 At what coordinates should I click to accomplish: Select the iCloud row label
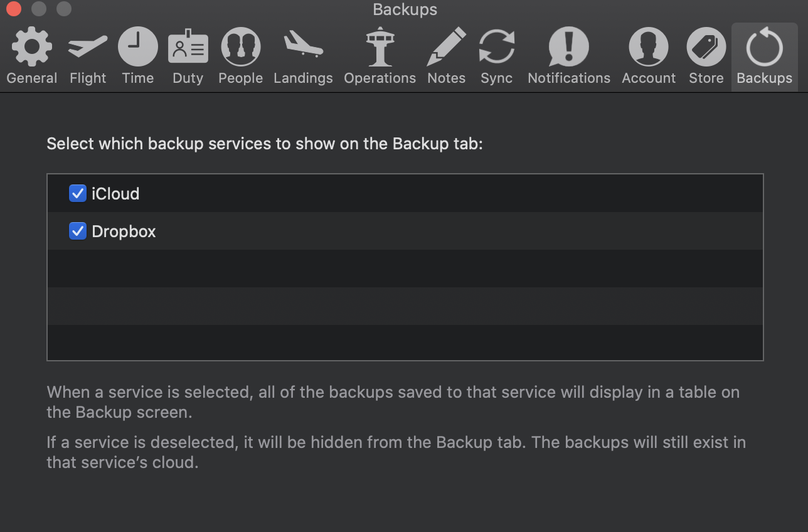pyautogui.click(x=115, y=193)
